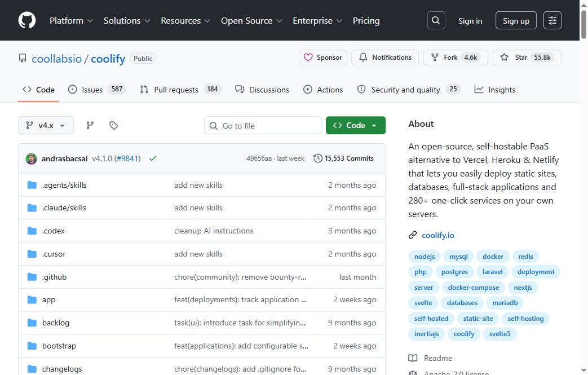Screen dimensions: 588x375
Task: Open the docker-compose topic tag
Action: [474, 288]
